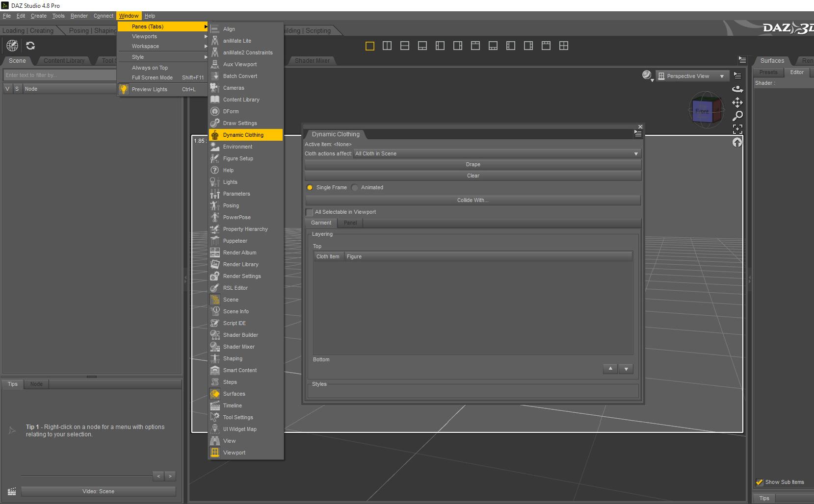
Task: Open UI Widget Map pane
Action: click(246, 429)
